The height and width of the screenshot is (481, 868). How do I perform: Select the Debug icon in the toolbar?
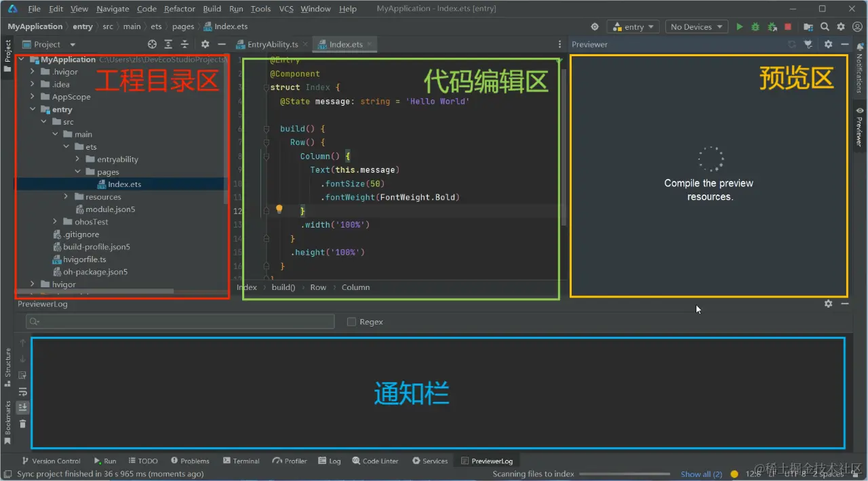coord(755,26)
